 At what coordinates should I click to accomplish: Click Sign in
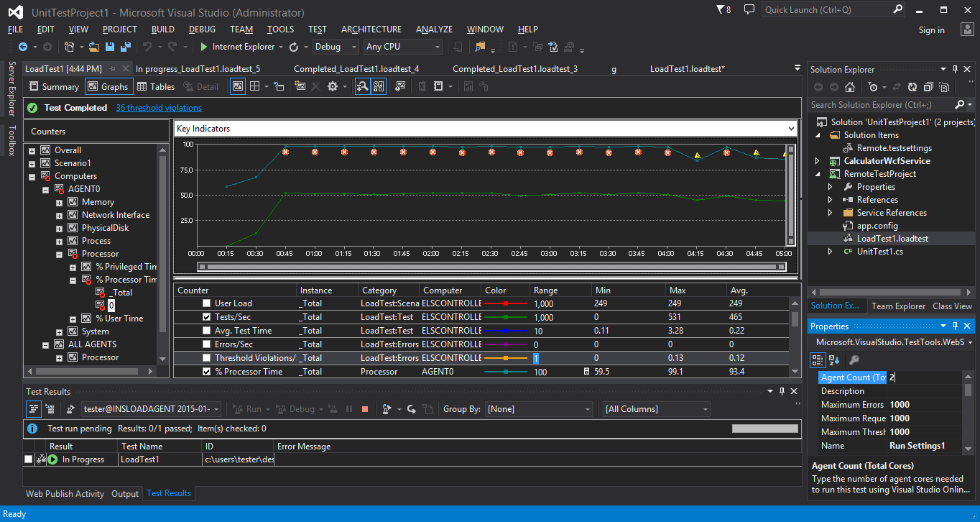[x=931, y=30]
